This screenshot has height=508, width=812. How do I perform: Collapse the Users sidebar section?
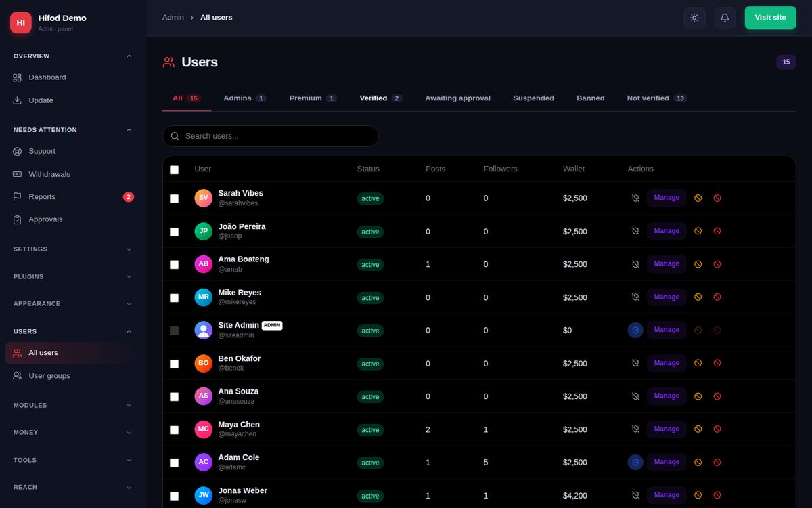pos(73,332)
